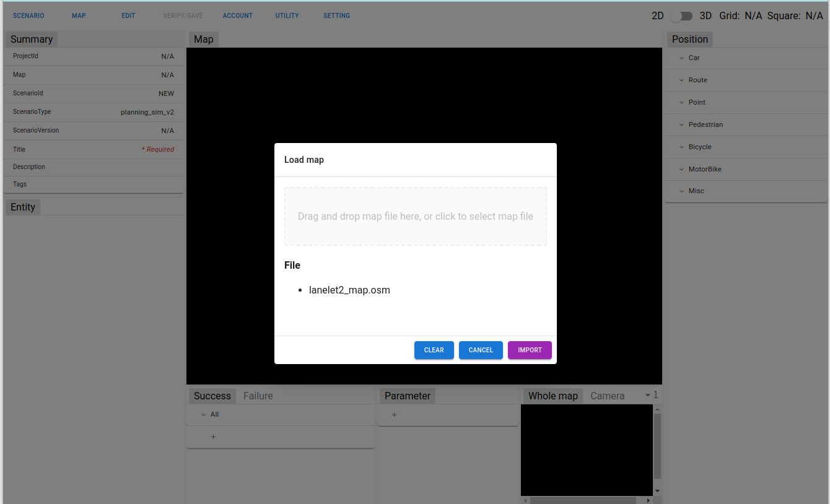Add a parameter using the plus icon

tap(394, 415)
